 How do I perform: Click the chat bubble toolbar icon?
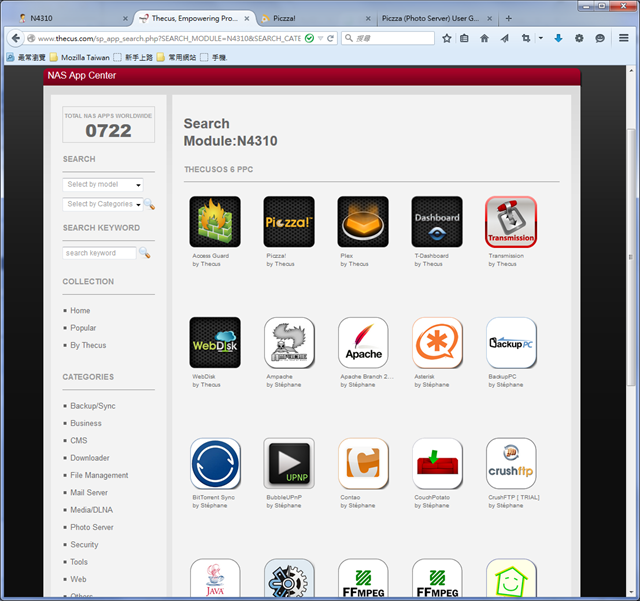pos(600,38)
